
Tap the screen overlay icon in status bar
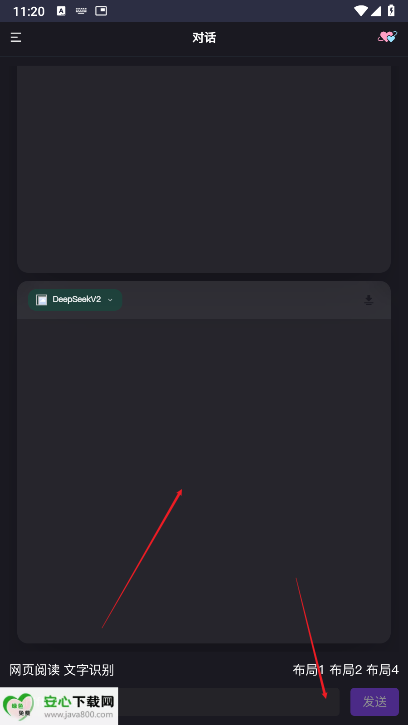pos(101,11)
